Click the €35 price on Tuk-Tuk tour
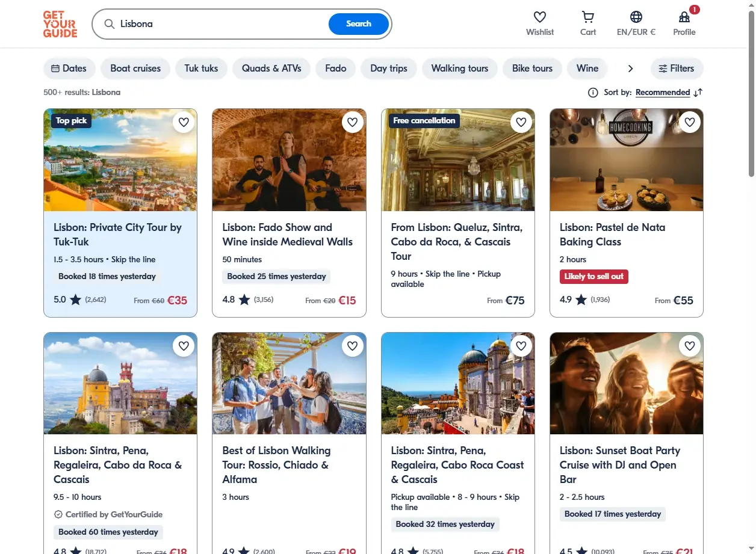This screenshot has height=554, width=756. [177, 300]
